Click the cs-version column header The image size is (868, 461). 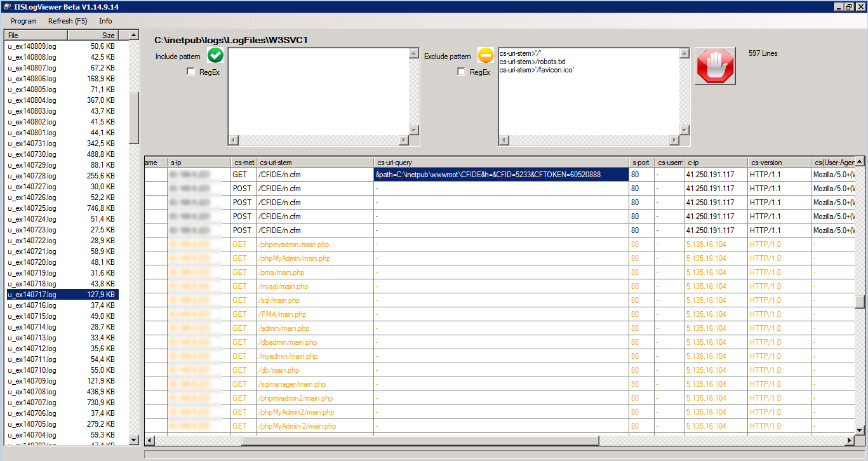point(780,163)
